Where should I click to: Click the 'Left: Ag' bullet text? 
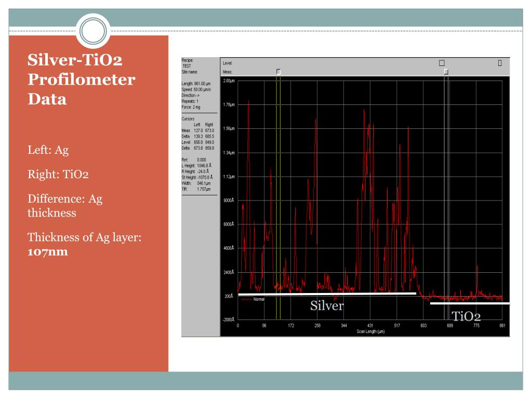pyautogui.click(x=48, y=150)
